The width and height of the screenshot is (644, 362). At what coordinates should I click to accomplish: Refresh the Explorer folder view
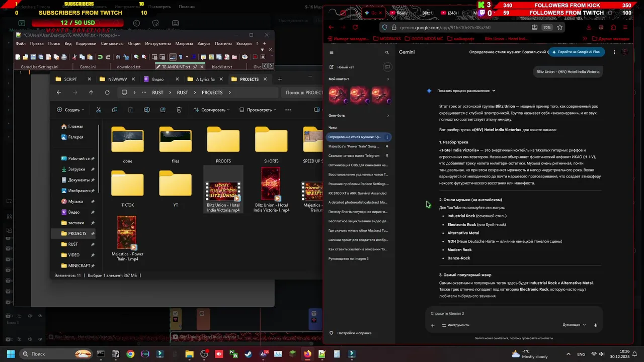[107, 93]
